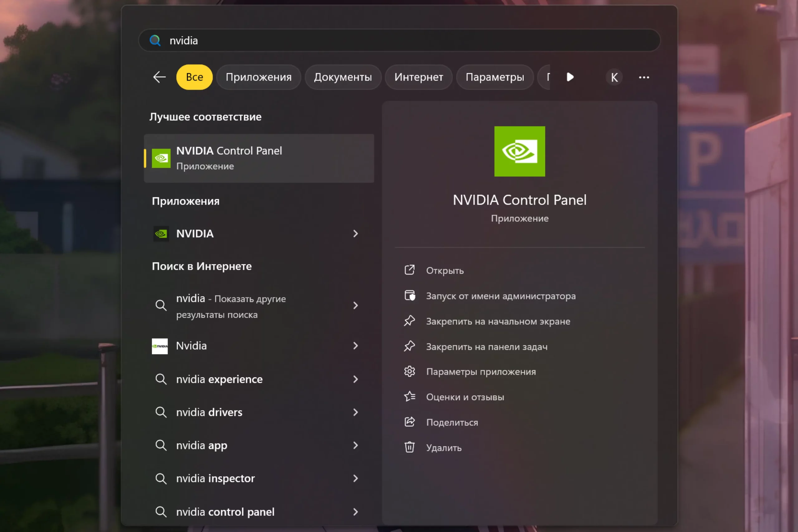Click the share icon next to Поделиться
Viewport: 798px width, 532px height.
[x=410, y=422]
